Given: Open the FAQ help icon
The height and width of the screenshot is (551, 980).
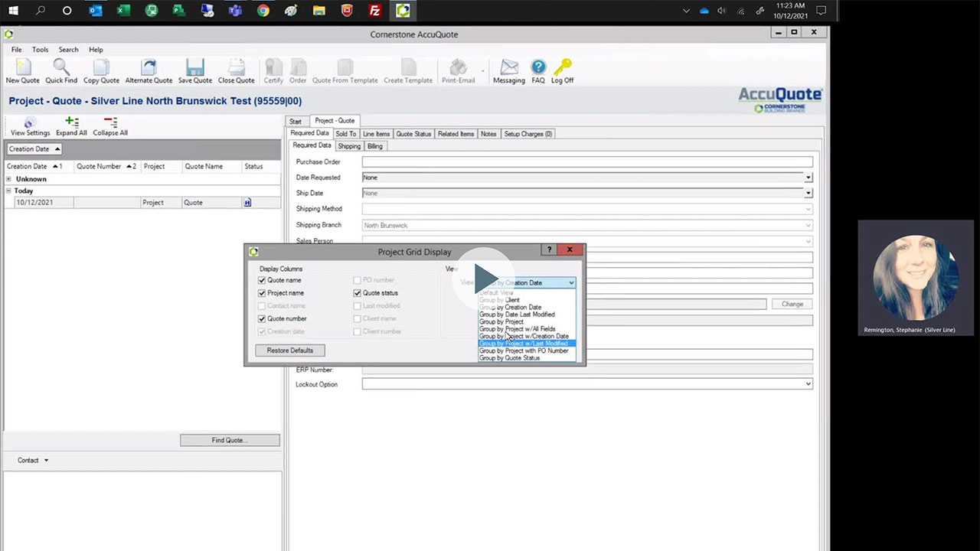Looking at the screenshot, I should (x=538, y=67).
